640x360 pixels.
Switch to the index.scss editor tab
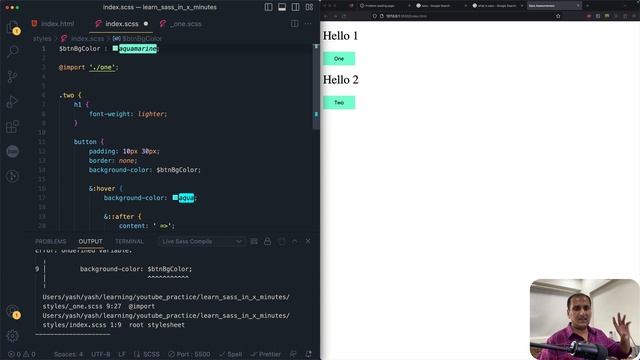(122, 24)
